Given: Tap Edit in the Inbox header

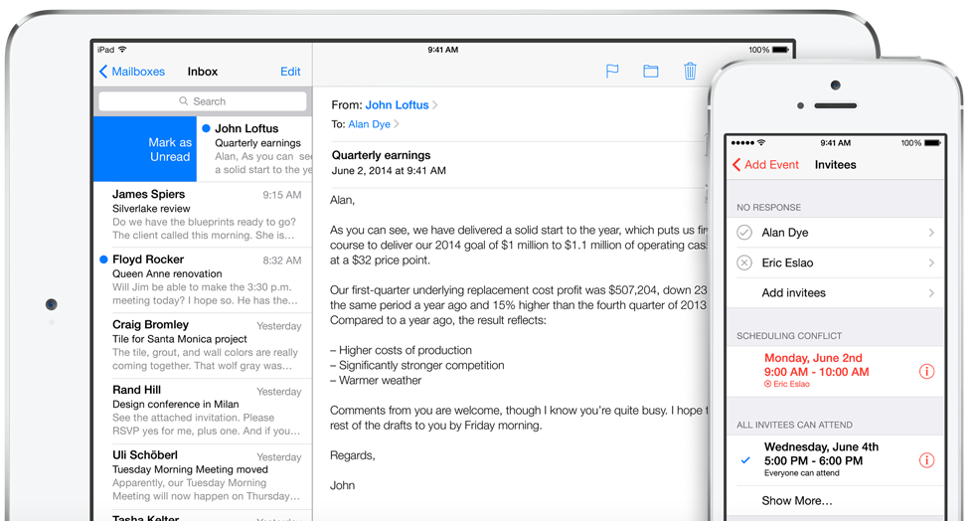Looking at the screenshot, I should click(x=290, y=72).
